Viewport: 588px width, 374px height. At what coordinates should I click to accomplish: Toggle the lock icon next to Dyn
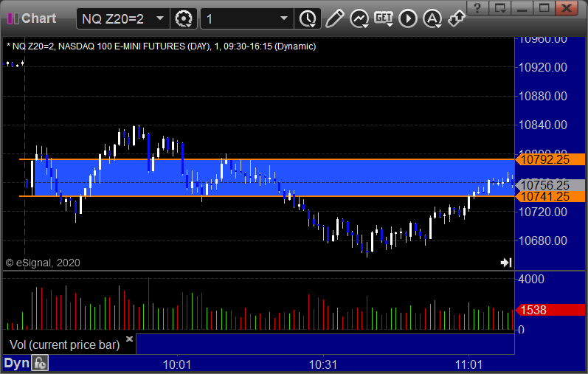tap(40, 363)
